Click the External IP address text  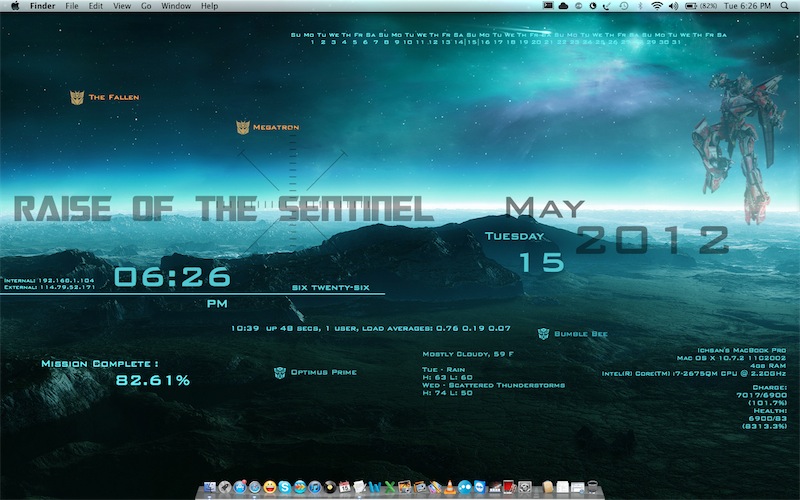click(x=49, y=287)
